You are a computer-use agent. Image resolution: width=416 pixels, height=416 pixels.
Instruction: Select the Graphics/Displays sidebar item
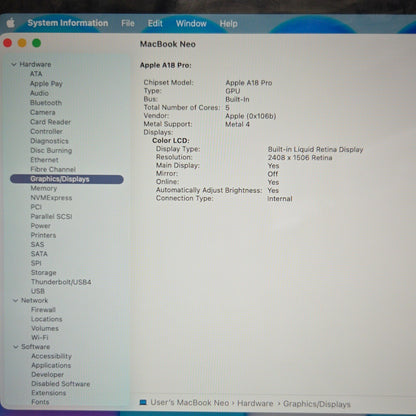[x=67, y=179]
